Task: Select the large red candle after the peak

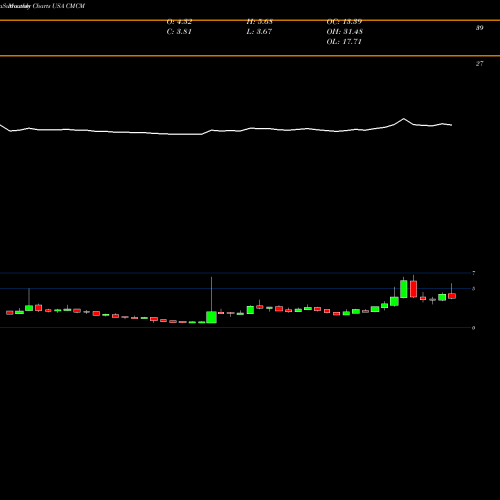Action: [x=413, y=289]
